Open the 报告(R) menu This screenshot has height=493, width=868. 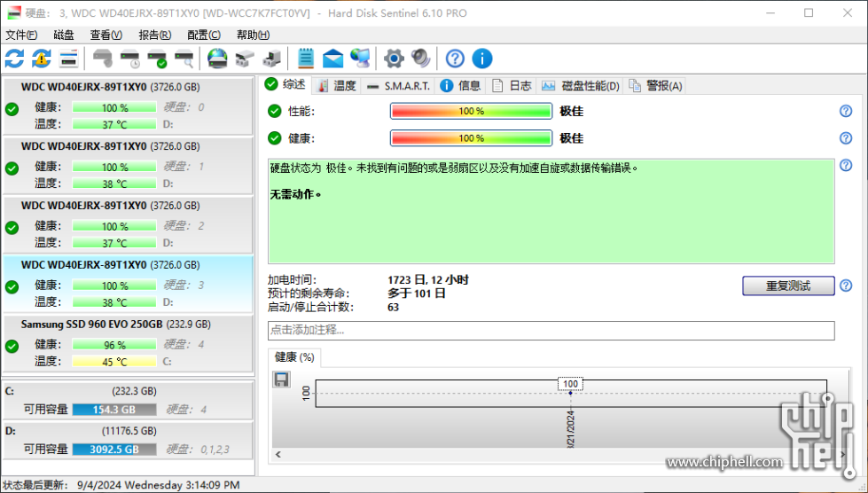155,35
